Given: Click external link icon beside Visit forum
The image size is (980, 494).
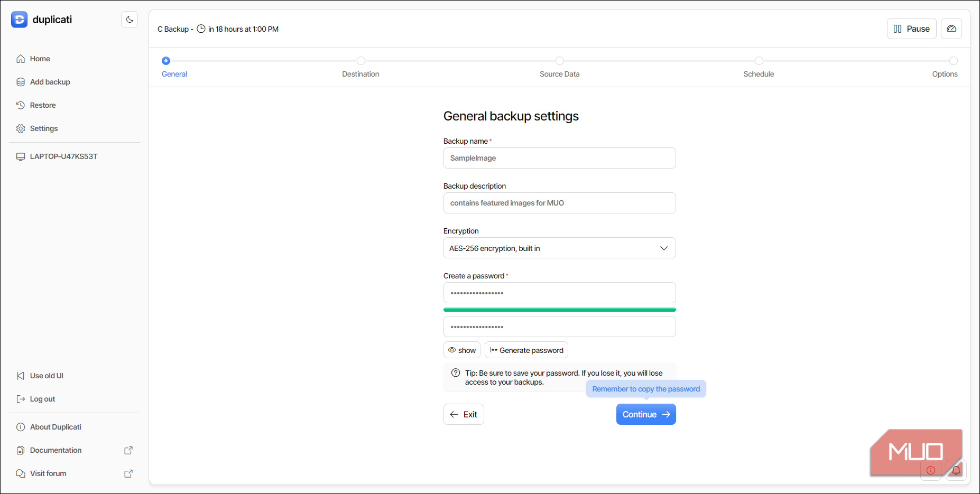Looking at the screenshot, I should [128, 473].
